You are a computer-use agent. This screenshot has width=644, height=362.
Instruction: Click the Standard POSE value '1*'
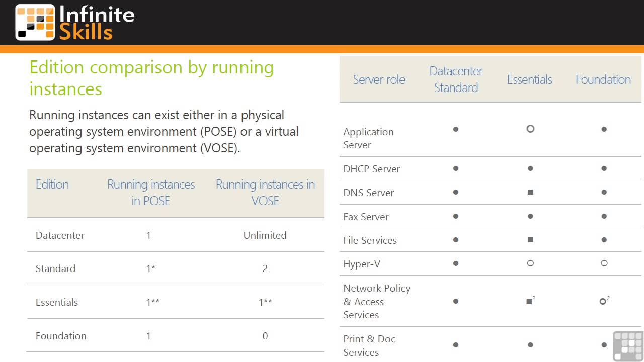[150, 268]
